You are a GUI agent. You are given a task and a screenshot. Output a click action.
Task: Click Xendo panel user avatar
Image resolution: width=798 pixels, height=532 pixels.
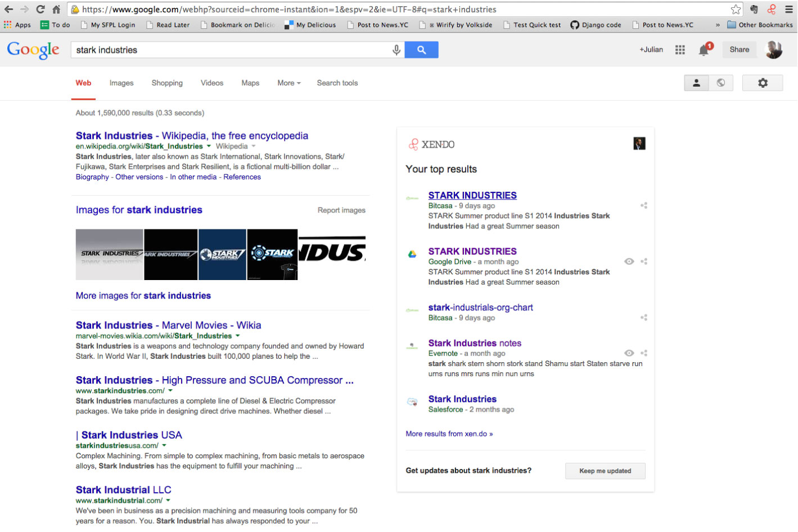point(639,143)
